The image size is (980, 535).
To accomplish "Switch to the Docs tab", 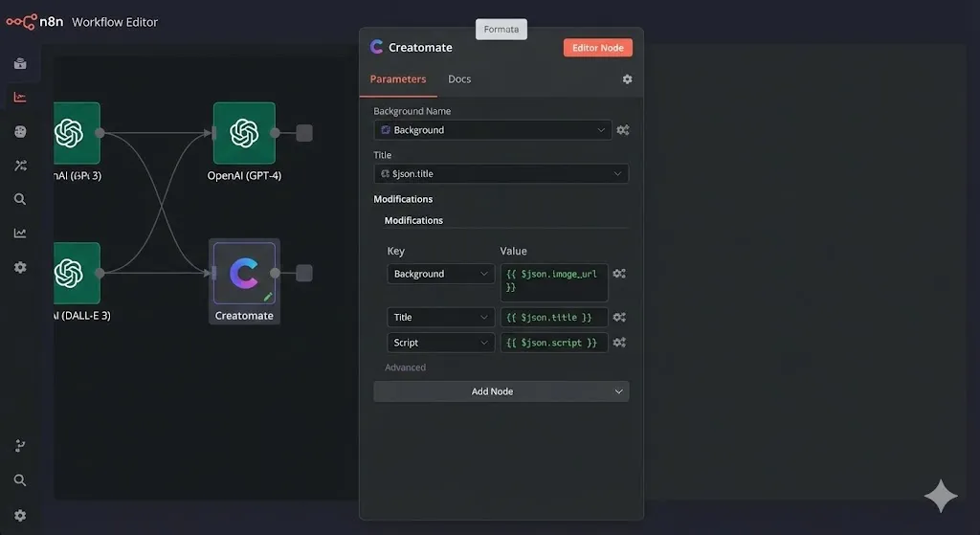I will [459, 79].
